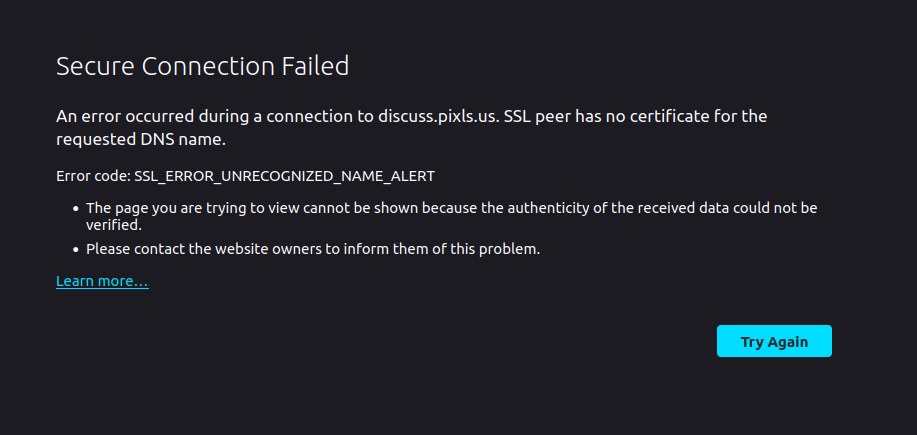Click the discuss.pixls.us domain name text
The image size is (917, 435).
pos(439,116)
